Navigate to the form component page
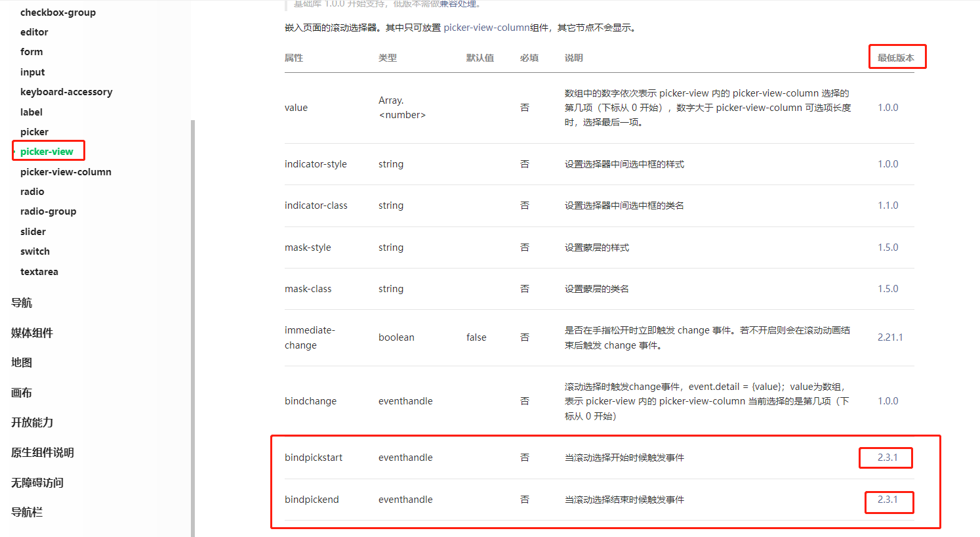 click(x=31, y=51)
